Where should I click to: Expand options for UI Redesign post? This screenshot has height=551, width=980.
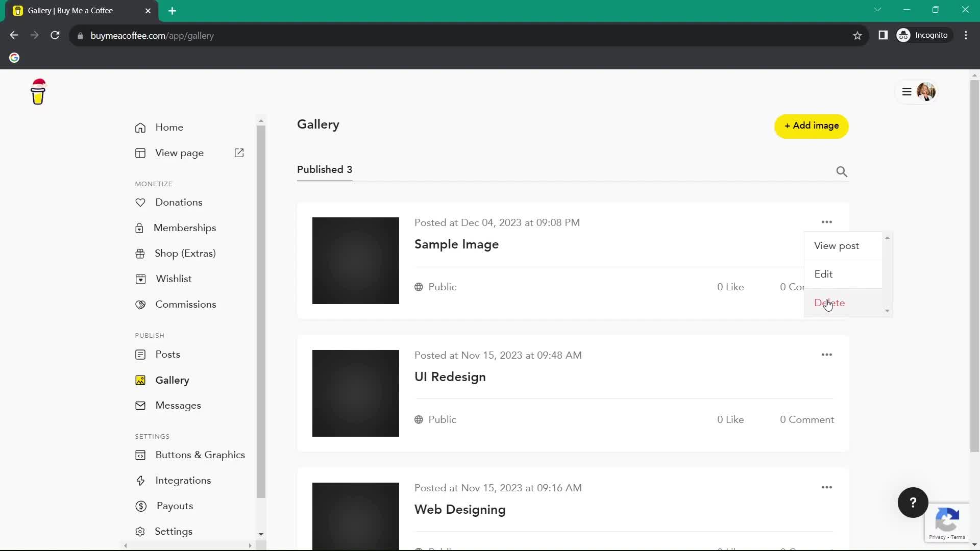(x=827, y=355)
